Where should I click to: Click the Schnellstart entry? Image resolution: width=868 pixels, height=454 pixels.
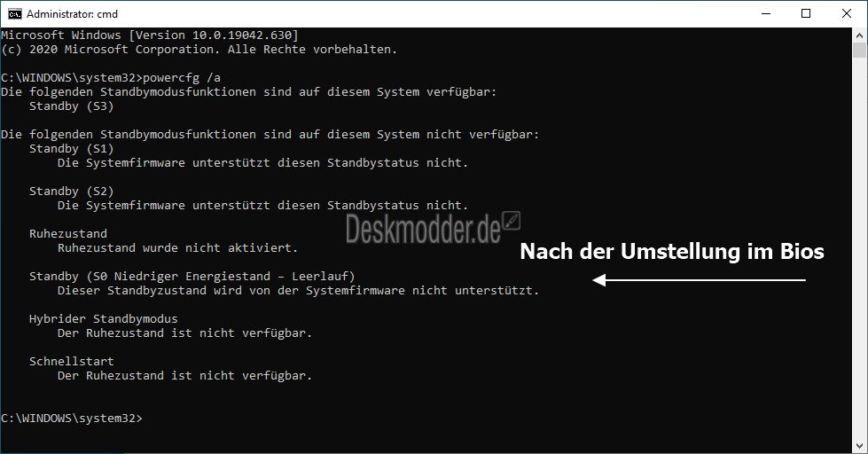click(x=72, y=361)
